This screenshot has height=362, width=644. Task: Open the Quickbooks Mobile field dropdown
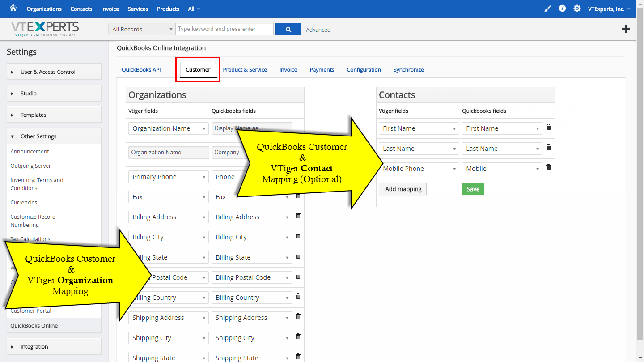click(x=502, y=169)
